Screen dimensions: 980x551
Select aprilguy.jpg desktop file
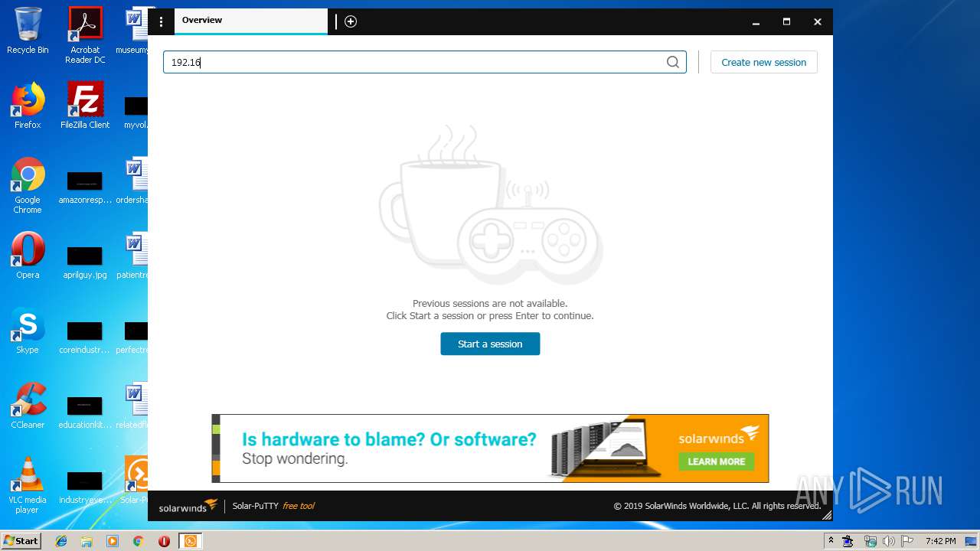(85, 262)
